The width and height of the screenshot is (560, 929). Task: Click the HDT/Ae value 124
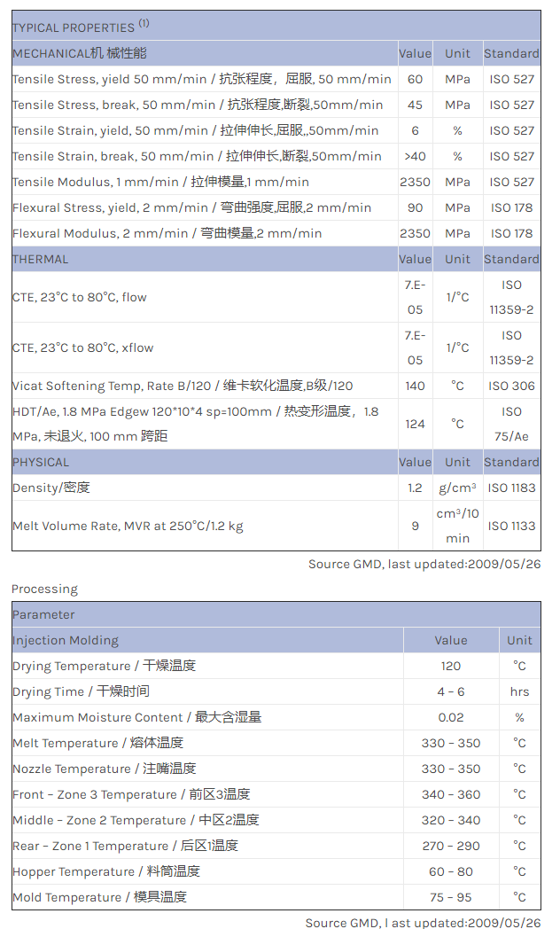click(415, 424)
